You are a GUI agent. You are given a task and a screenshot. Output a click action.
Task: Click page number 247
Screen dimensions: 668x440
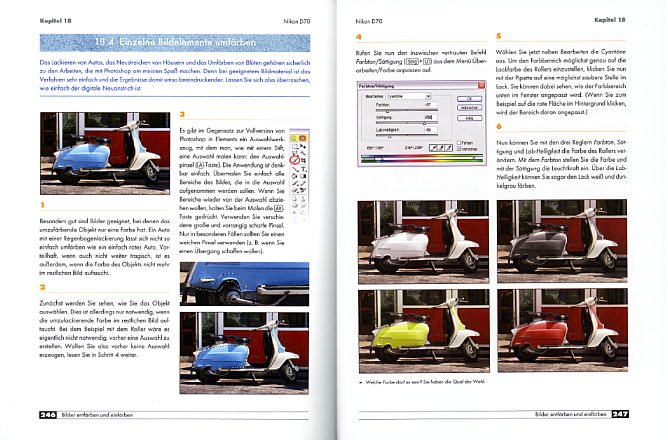coord(620,414)
